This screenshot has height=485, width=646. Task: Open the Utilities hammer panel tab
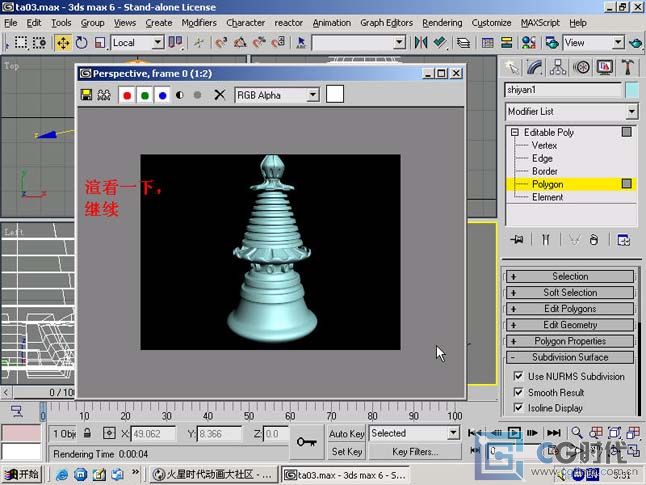[627, 67]
